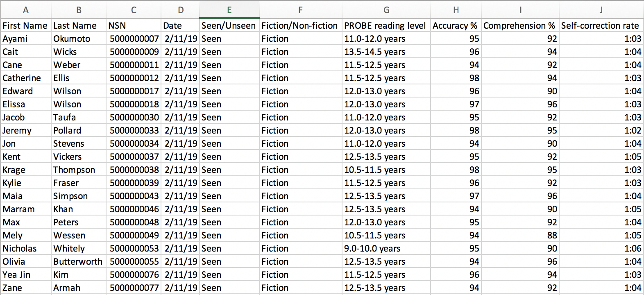Select column E header above Seen/Unseen
644x295 pixels.
229,10
